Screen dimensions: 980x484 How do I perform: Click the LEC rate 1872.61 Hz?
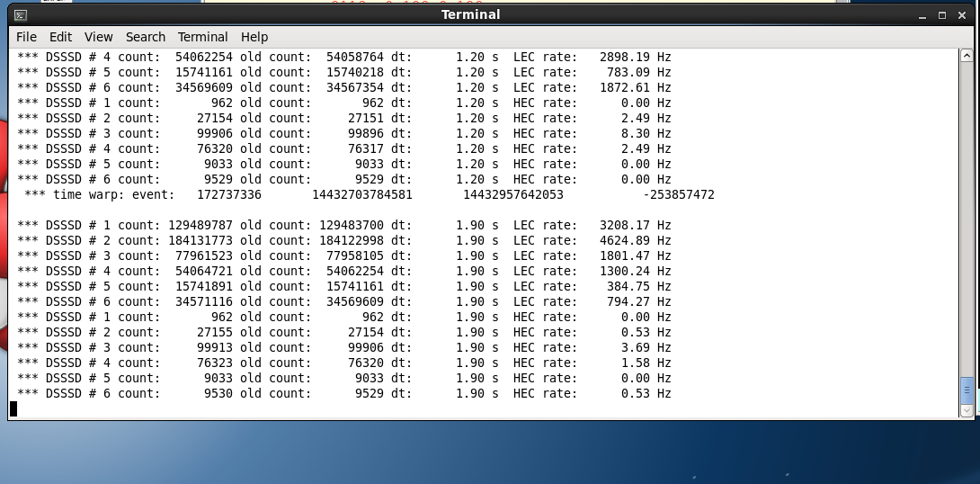(x=635, y=87)
